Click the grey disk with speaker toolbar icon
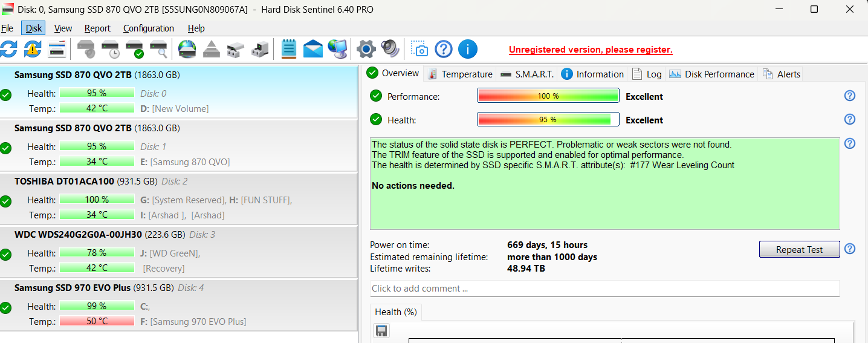The height and width of the screenshot is (343, 868). click(x=86, y=49)
